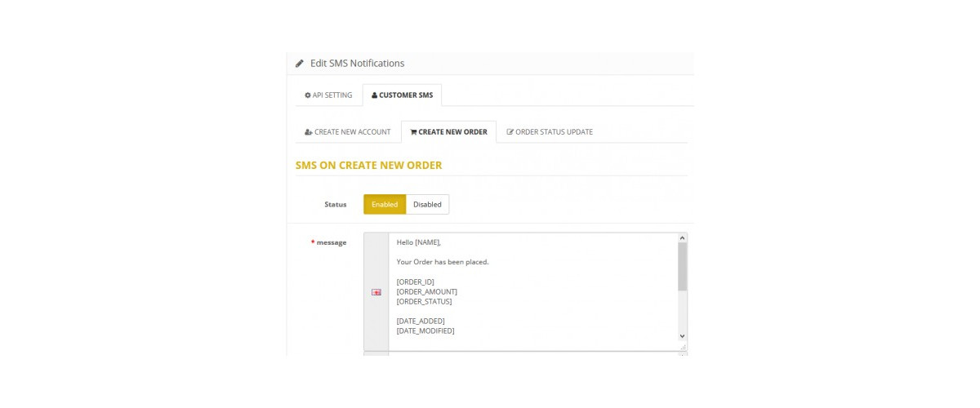
Task: Click the English flag language icon
Action: [x=376, y=292]
